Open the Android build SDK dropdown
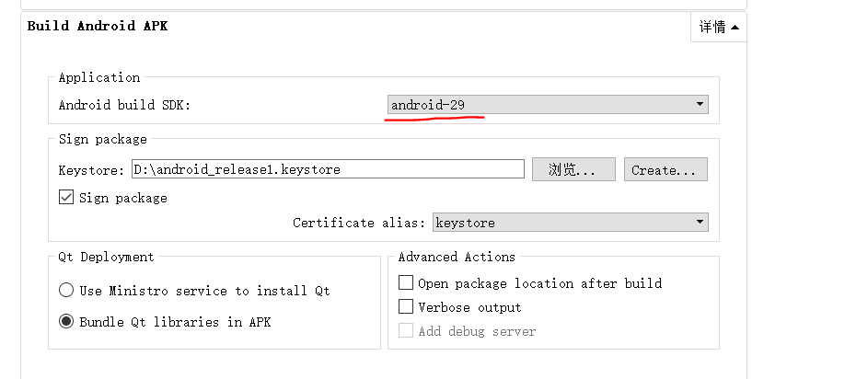 pos(548,104)
